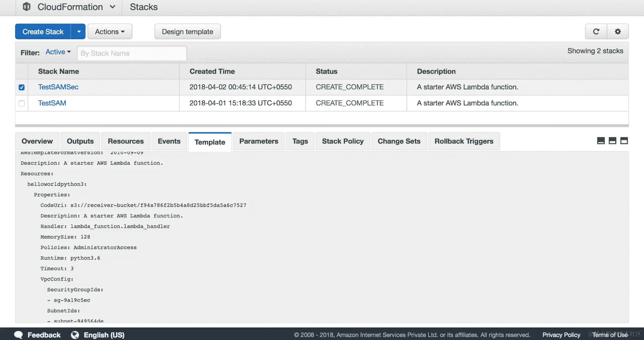Image resolution: width=644 pixels, height=340 pixels.
Task: Click the 'MemorySize: 128' template line
Action: [65, 237]
